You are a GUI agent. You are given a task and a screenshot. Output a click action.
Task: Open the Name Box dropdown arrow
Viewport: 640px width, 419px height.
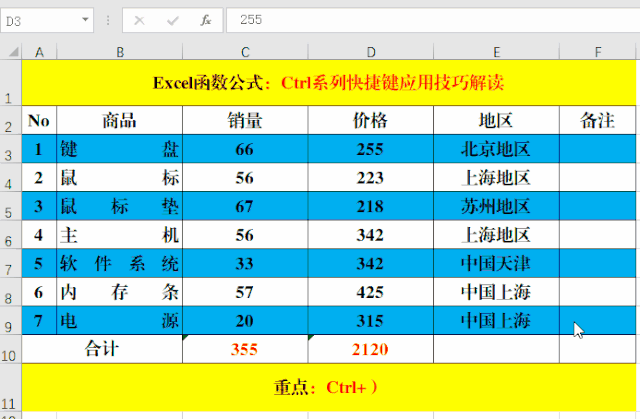[85, 20]
